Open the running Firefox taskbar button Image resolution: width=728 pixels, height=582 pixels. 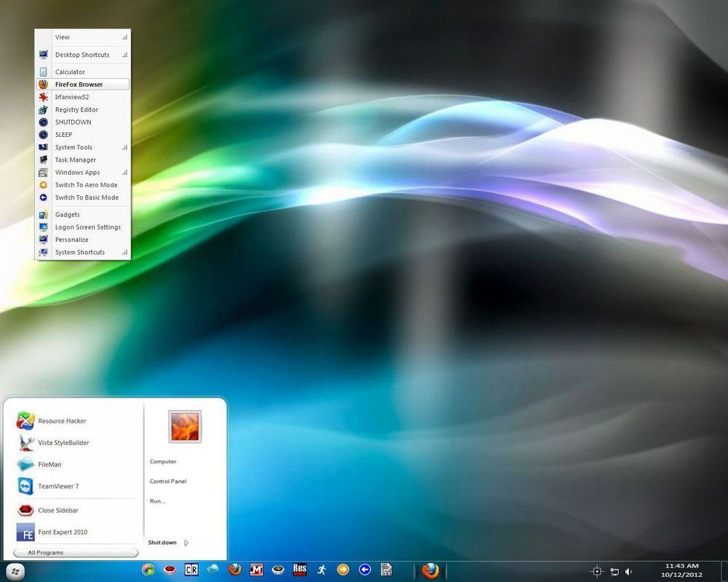[x=430, y=570]
